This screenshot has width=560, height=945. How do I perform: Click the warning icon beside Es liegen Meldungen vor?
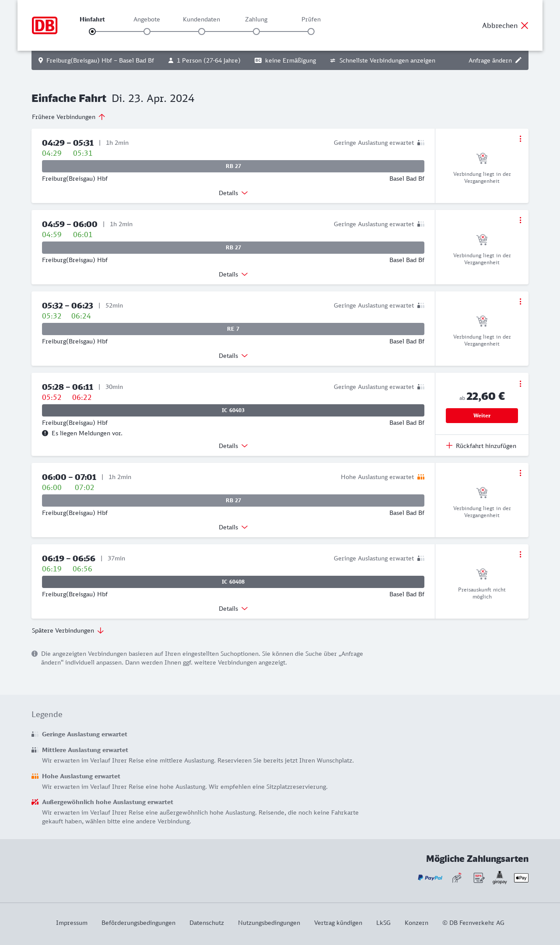(x=45, y=433)
